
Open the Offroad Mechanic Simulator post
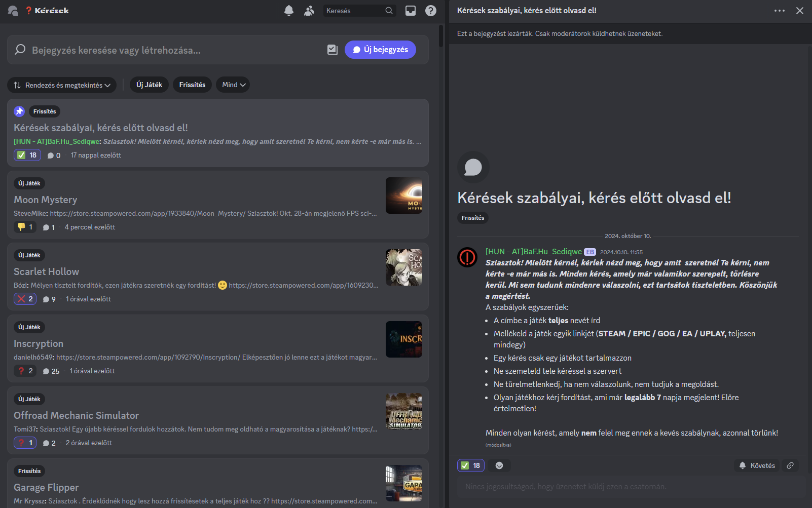click(76, 415)
